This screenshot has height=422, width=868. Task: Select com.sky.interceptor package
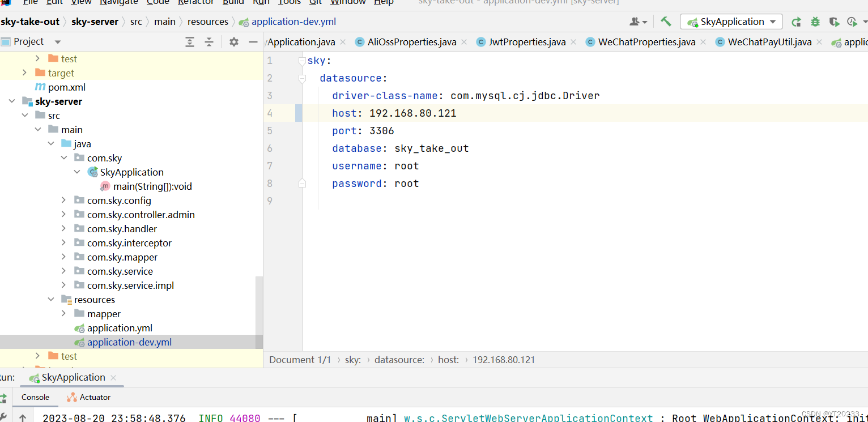pyautogui.click(x=129, y=243)
